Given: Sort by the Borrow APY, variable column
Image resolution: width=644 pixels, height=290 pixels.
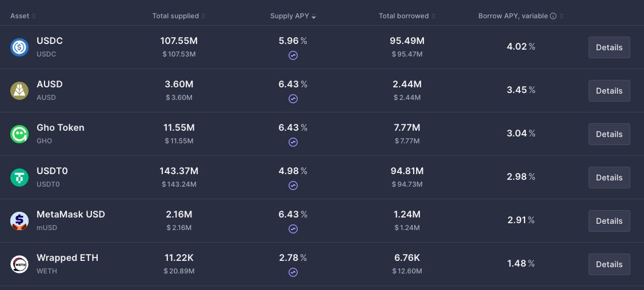Looking at the screenshot, I should click(521, 16).
